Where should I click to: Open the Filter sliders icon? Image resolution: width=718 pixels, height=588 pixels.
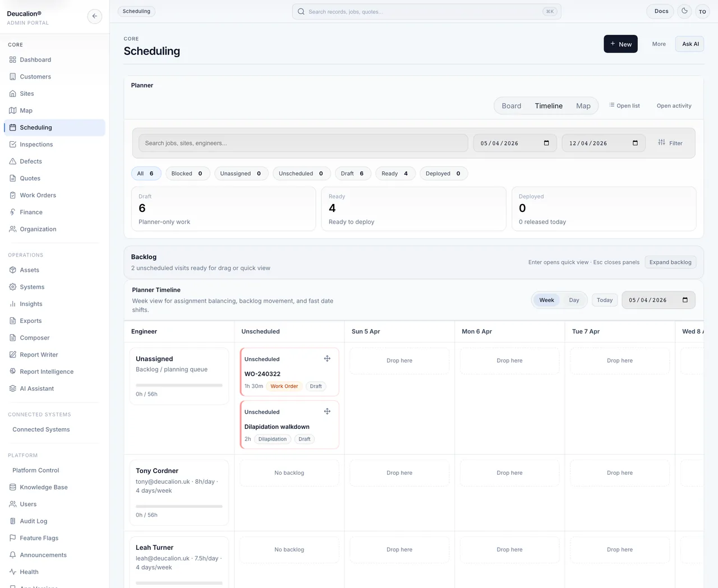pyautogui.click(x=662, y=143)
